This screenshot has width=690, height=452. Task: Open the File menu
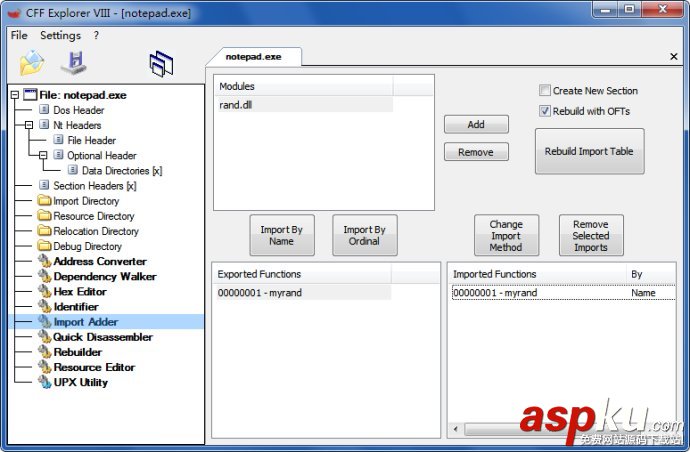point(19,35)
